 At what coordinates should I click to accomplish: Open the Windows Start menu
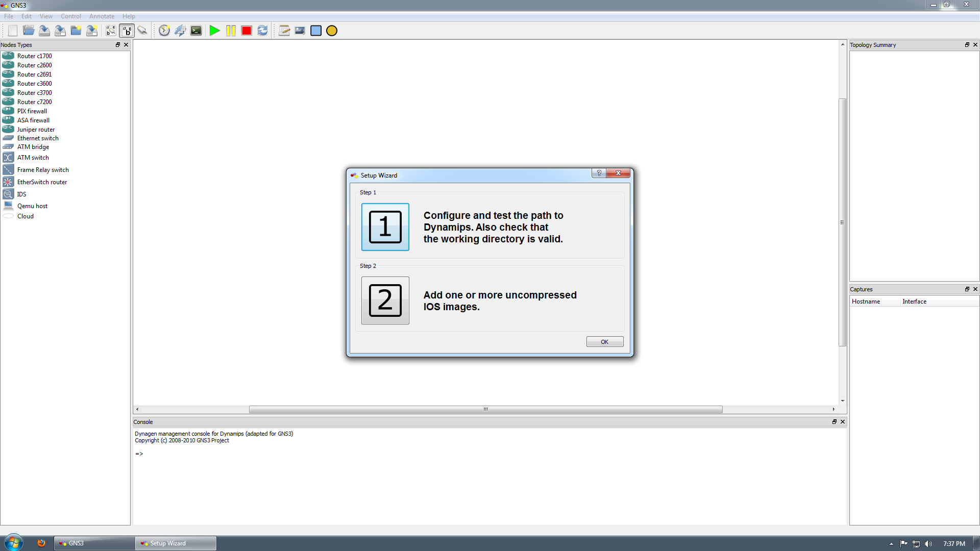coord(14,543)
